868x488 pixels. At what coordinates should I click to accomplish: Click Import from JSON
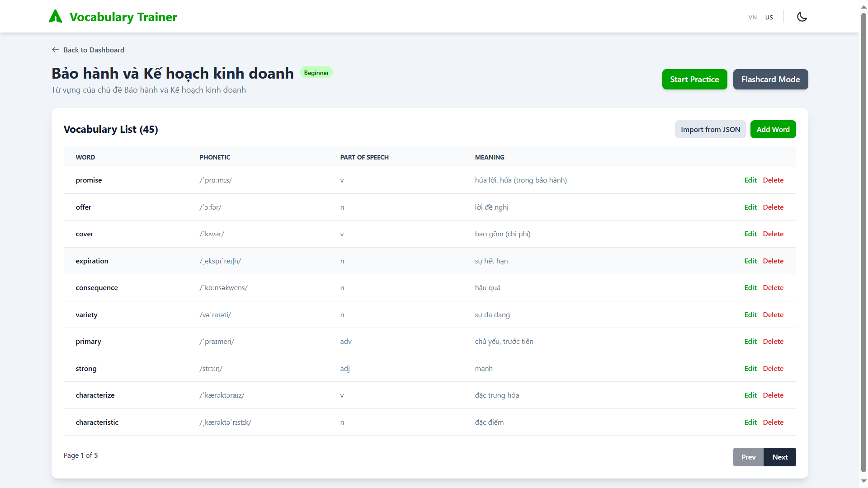click(x=710, y=130)
